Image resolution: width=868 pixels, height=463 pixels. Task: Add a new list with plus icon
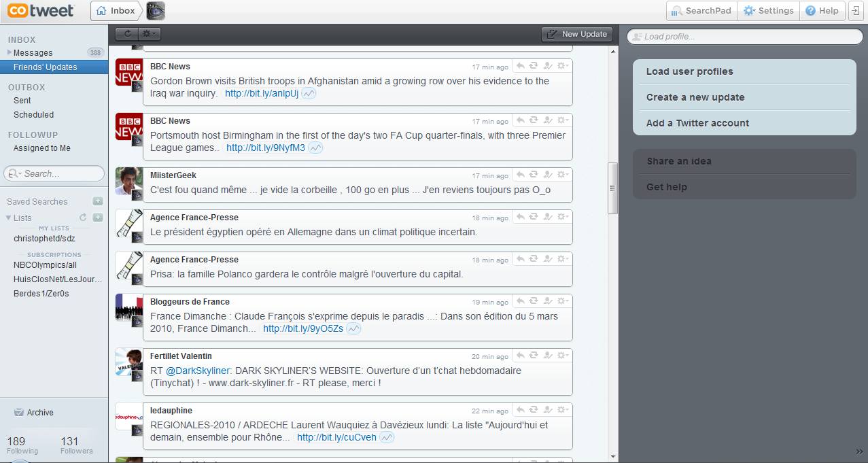coord(98,218)
